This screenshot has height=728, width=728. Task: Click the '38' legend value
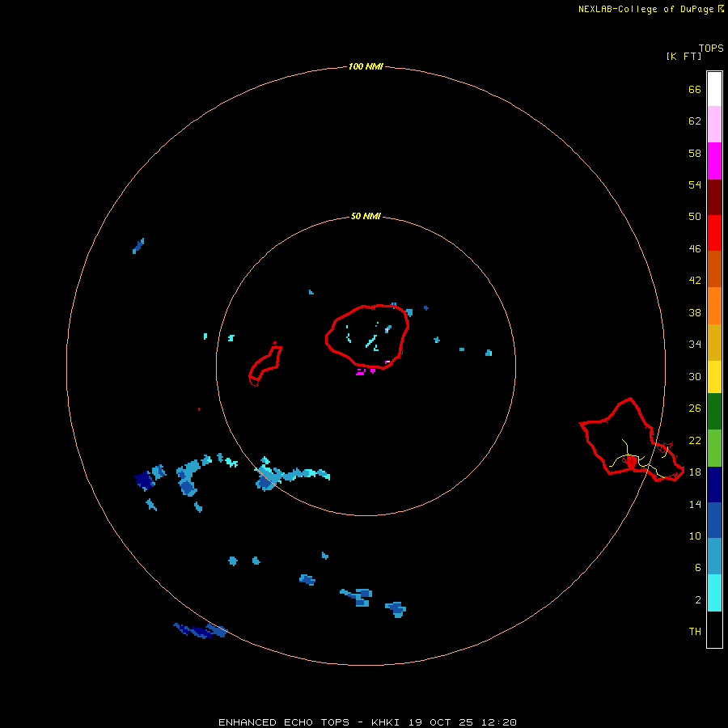tap(695, 312)
